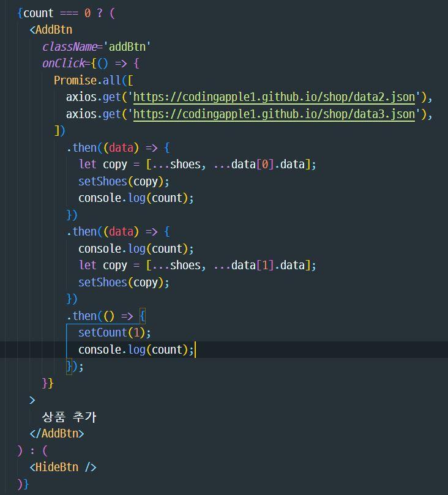Screen dimensions: 448x495
Task: Open the data3.json URL link
Action: click(x=274, y=114)
